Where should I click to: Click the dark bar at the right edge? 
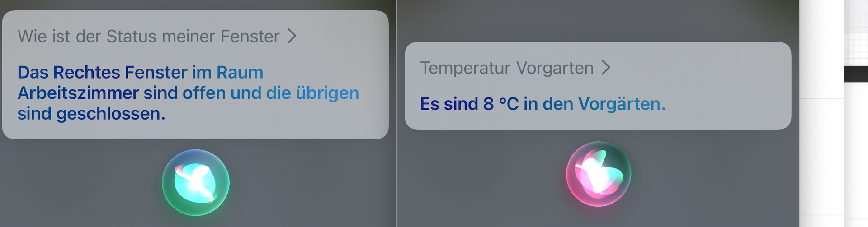[856, 74]
